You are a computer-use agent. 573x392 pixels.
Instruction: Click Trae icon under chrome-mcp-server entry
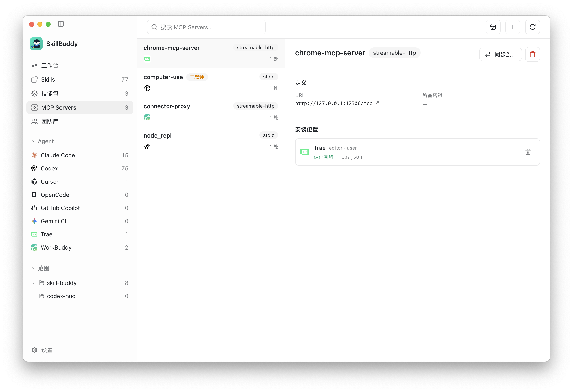[147, 59]
